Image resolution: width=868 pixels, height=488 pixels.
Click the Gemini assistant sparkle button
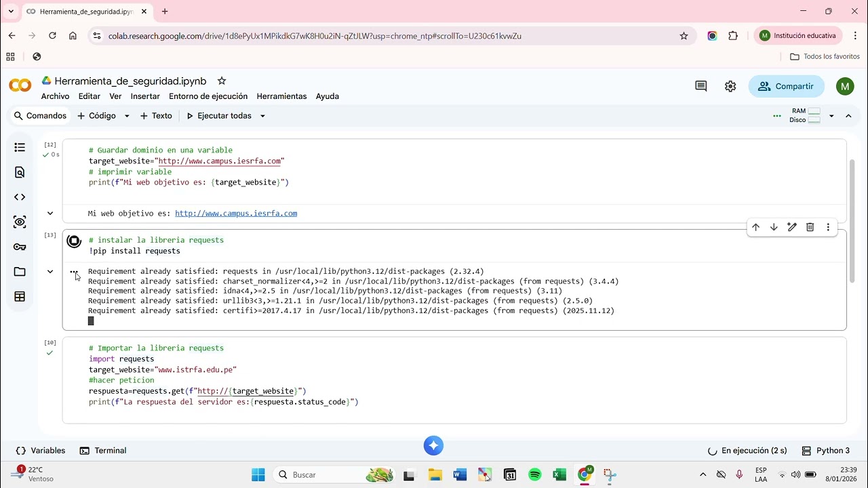pos(433,445)
